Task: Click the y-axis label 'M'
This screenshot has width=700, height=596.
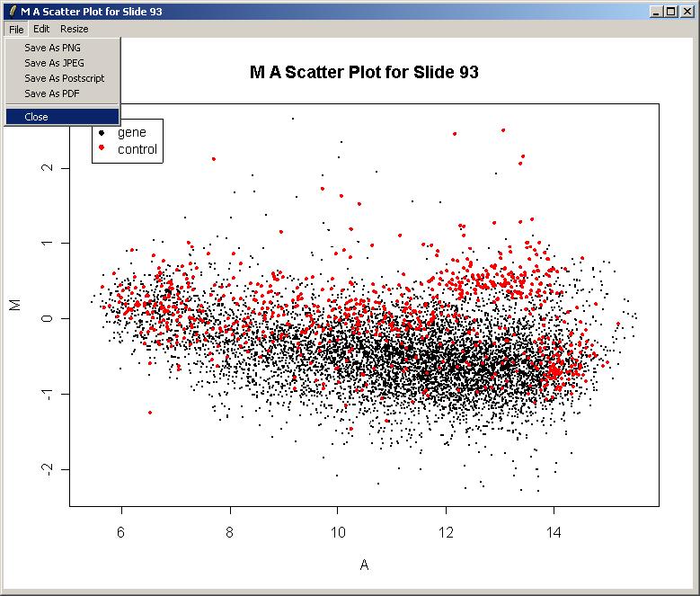Action: tap(15, 305)
